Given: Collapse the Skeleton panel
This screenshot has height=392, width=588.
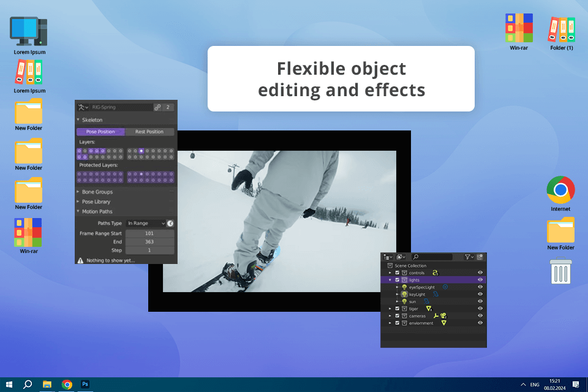Looking at the screenshot, I should [78, 119].
